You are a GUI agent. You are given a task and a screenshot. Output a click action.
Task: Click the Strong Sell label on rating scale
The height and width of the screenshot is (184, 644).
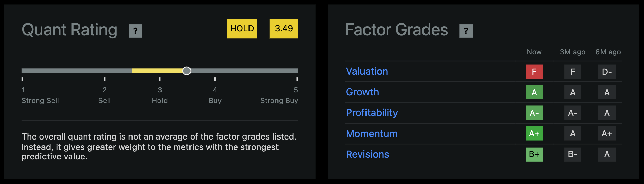[40, 101]
